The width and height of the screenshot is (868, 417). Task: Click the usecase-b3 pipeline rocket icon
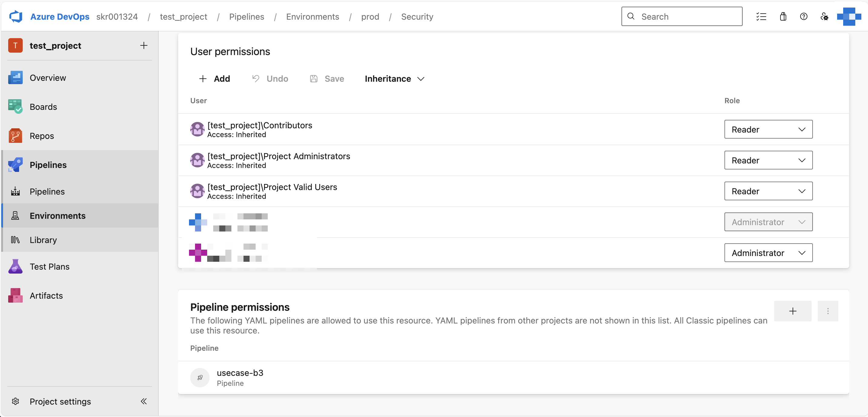click(x=200, y=377)
